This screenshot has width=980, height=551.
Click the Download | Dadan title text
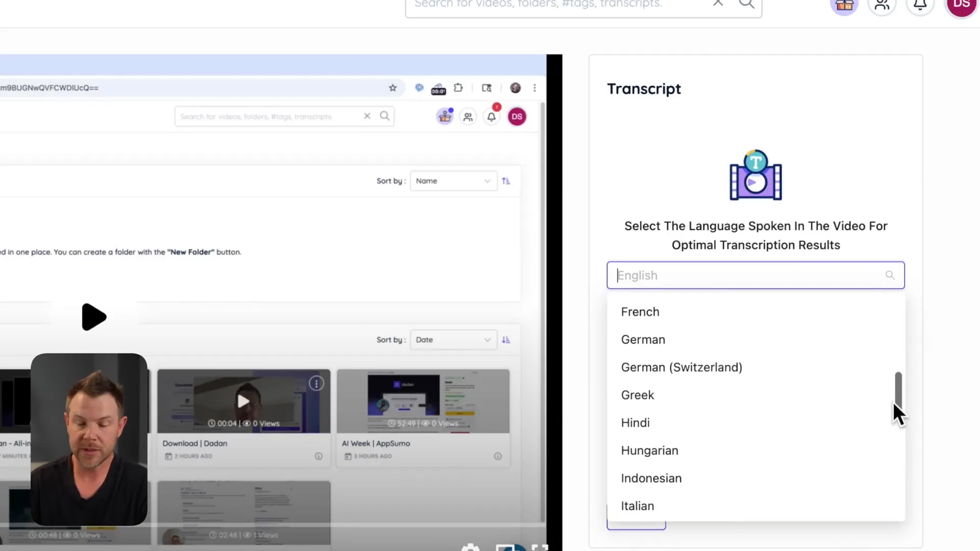(x=194, y=443)
